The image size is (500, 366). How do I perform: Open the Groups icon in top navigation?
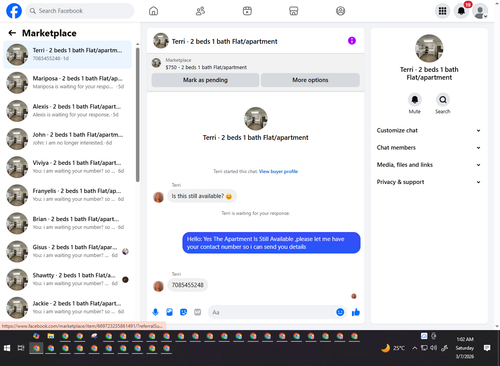(340, 11)
